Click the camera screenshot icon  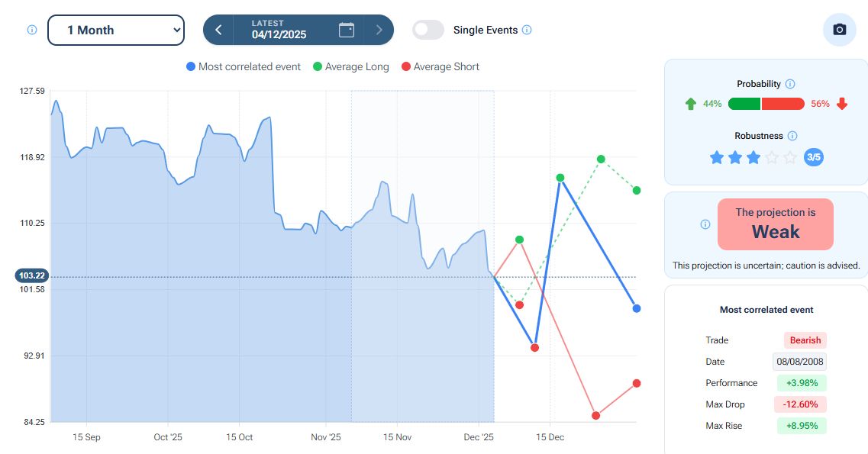point(840,30)
